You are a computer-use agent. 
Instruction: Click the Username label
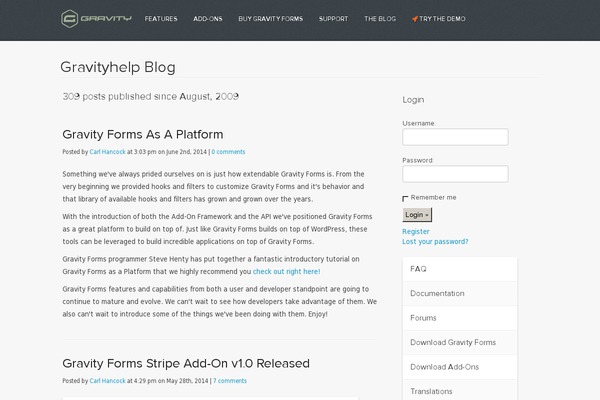419,123
